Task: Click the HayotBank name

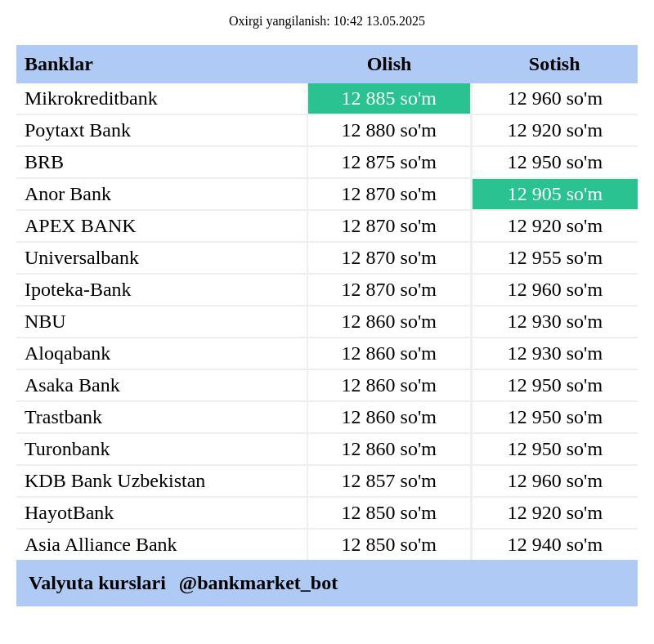Action: [x=69, y=513]
